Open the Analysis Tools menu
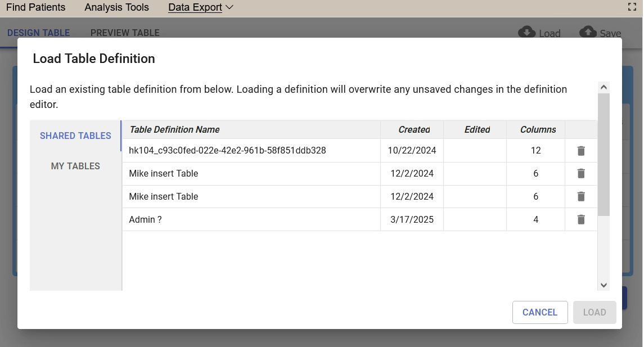The height and width of the screenshot is (347, 644). pyautogui.click(x=116, y=7)
